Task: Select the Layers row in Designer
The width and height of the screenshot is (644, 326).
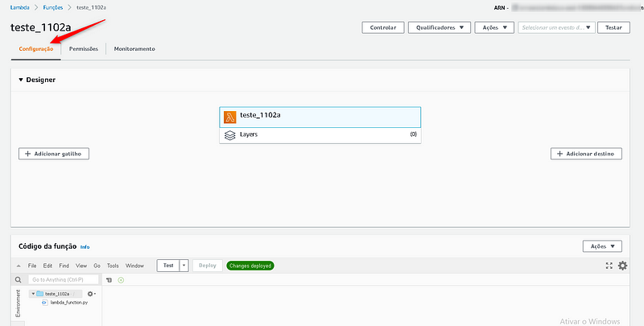Action: [x=320, y=134]
